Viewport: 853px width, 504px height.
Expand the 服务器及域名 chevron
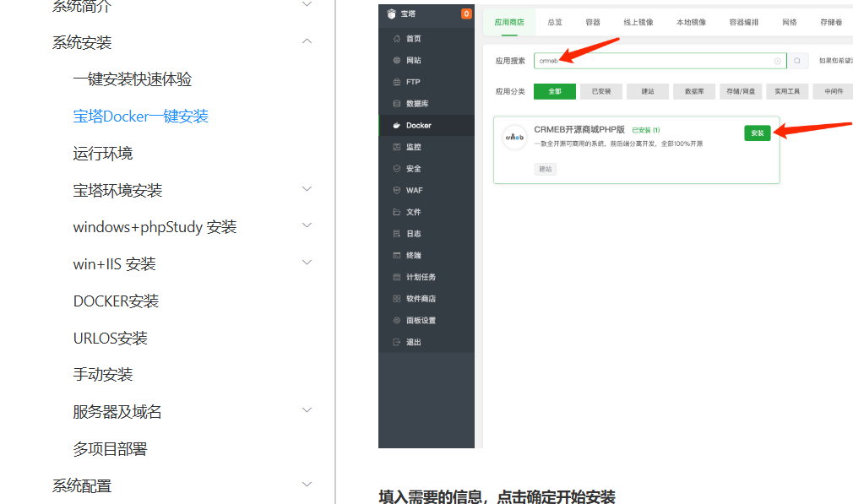[x=307, y=410]
